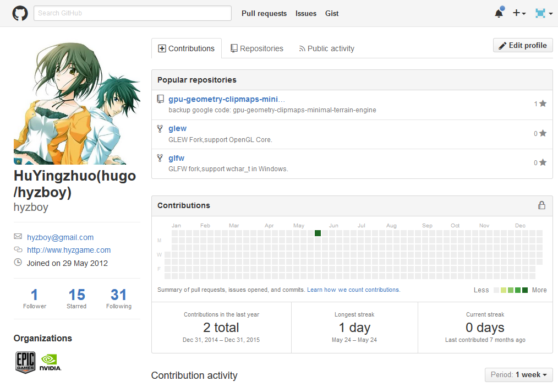This screenshot has height=392, width=558.
Task: Click the Public activity RSS icon
Action: [302, 49]
